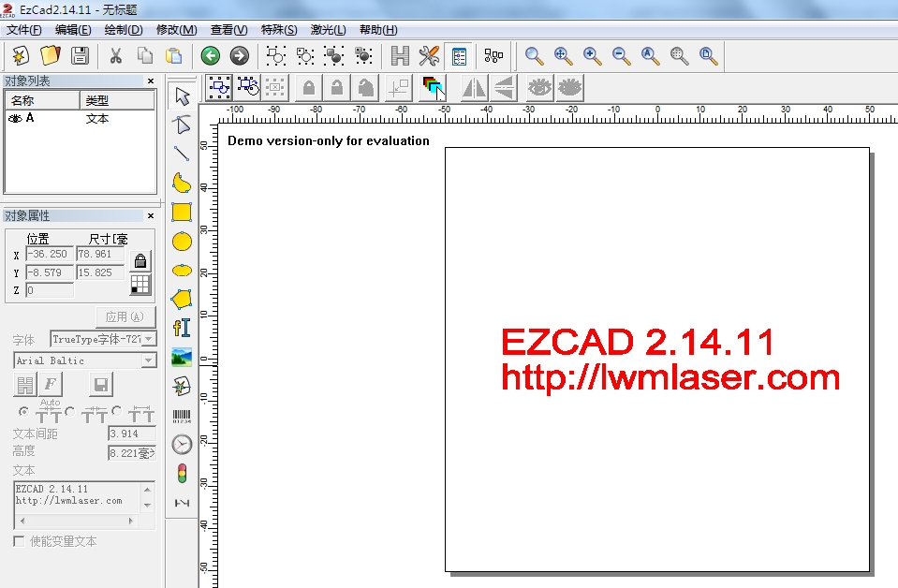Select the vector file import tool
This screenshot has height=588, width=898.
pos(182,387)
